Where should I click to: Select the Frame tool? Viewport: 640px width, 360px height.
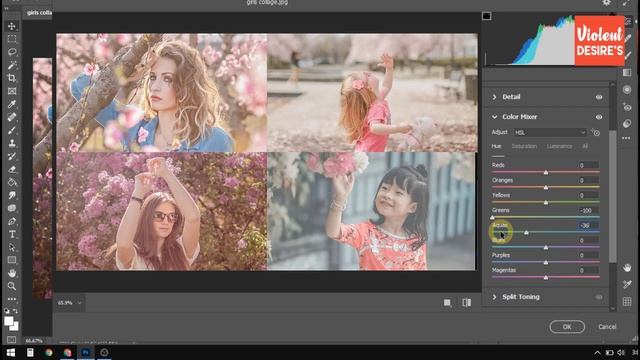(12, 91)
